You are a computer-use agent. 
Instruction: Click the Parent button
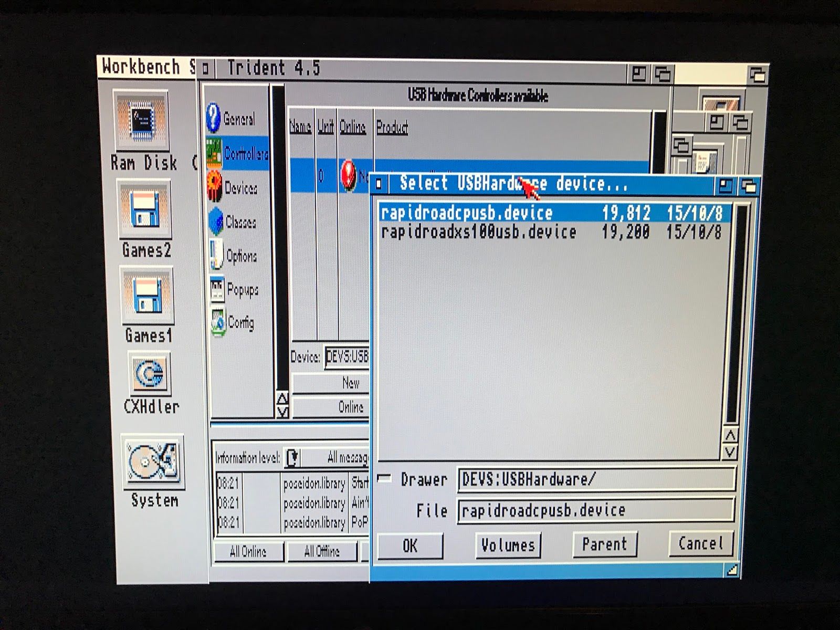(605, 544)
